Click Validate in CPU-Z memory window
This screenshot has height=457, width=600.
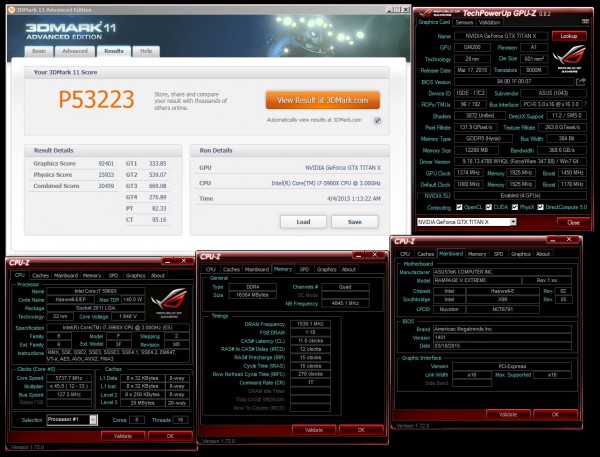314,430
